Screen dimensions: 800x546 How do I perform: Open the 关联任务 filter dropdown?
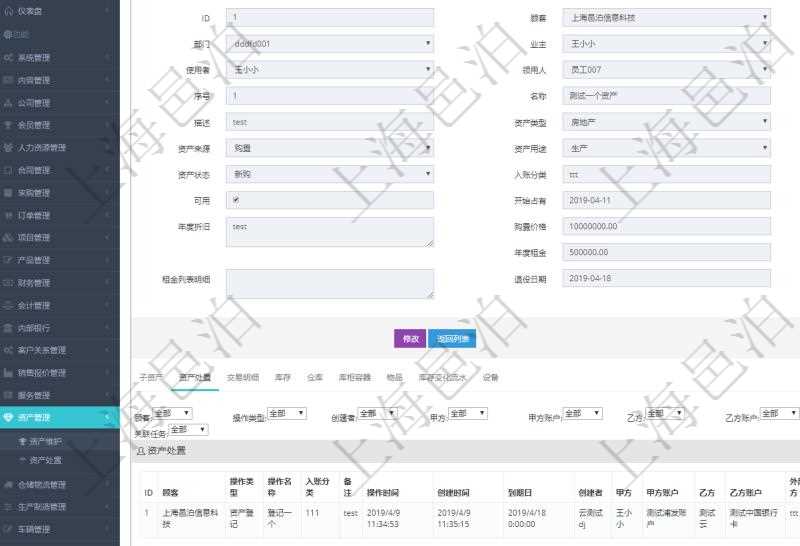(x=188, y=430)
